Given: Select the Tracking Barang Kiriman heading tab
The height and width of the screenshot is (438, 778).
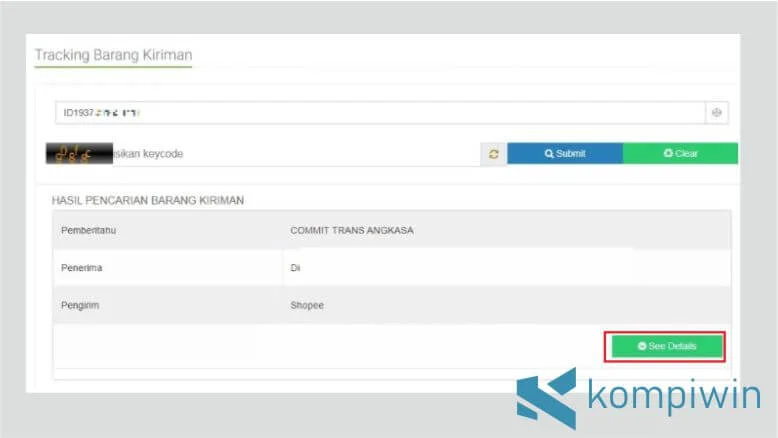Looking at the screenshot, I should coord(113,54).
